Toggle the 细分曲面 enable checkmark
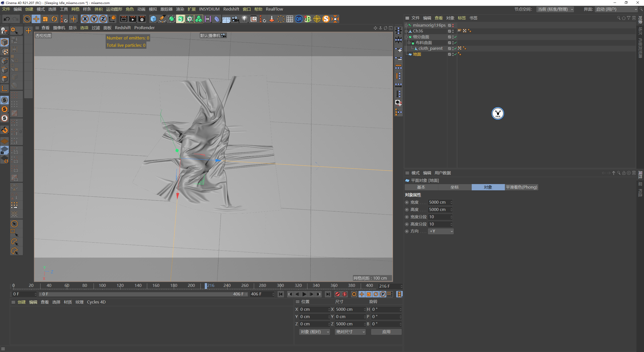 [x=455, y=37]
